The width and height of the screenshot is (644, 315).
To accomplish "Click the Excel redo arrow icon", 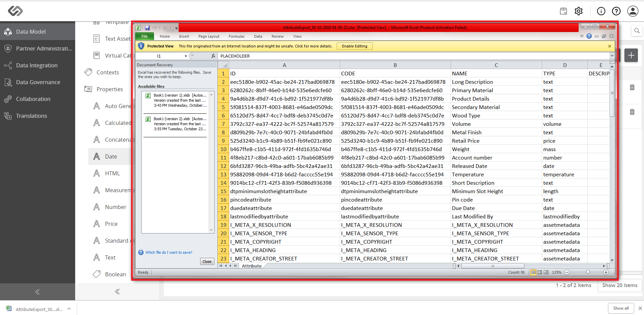I will pos(165,28).
